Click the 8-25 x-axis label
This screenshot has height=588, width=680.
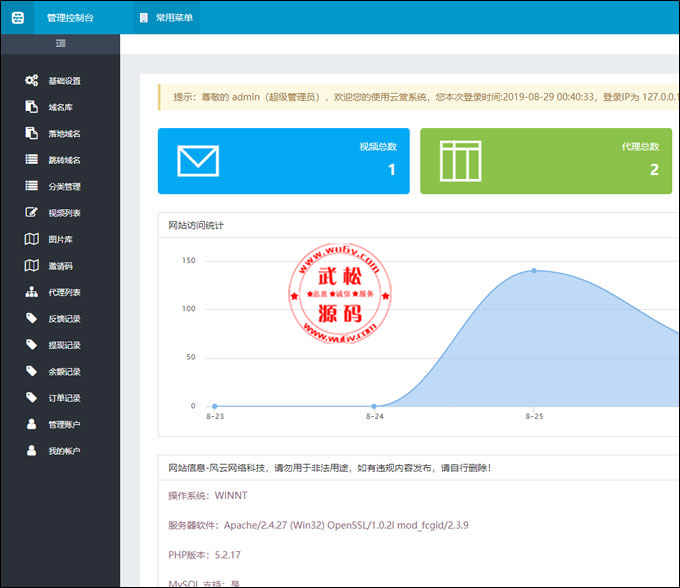click(534, 416)
